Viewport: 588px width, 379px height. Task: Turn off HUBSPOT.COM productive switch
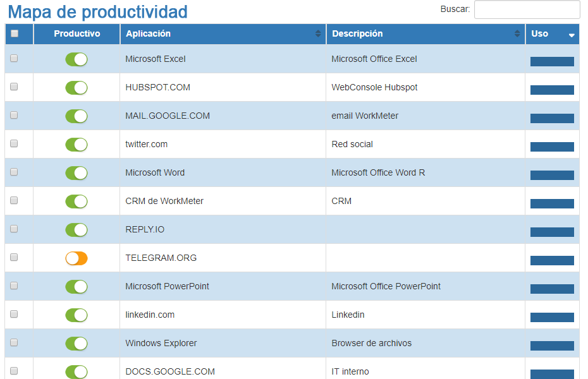point(77,88)
